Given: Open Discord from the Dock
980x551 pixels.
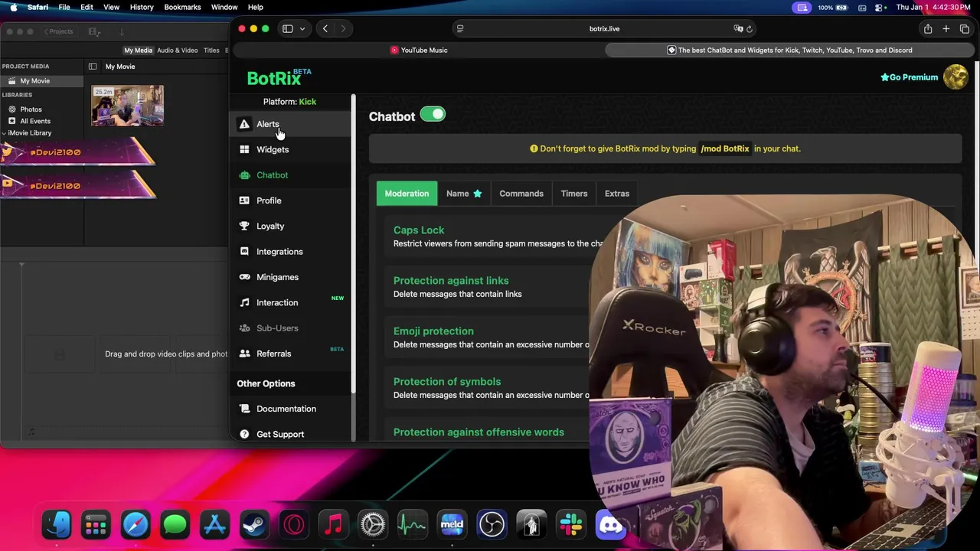Looking at the screenshot, I should [x=610, y=525].
